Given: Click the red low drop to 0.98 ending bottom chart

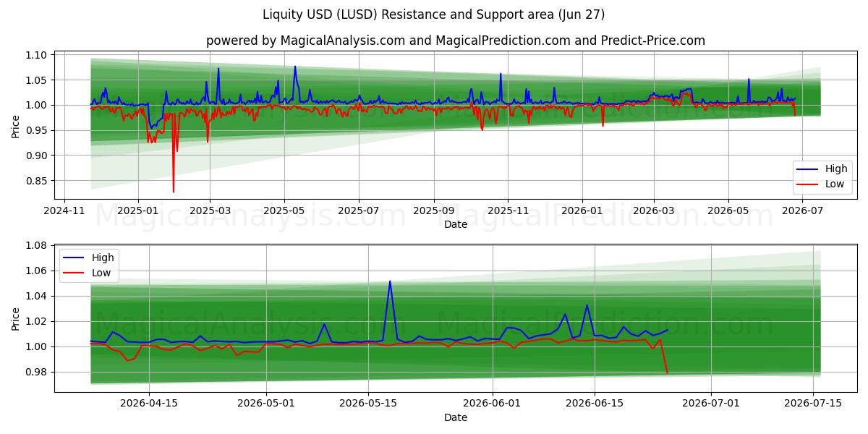Looking at the screenshot, I should 667,372.
